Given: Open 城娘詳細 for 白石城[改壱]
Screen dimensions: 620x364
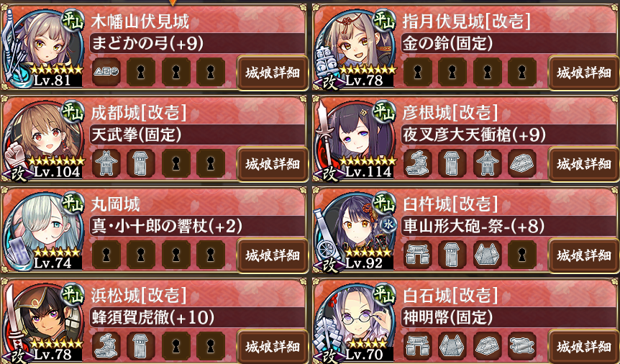Looking at the screenshot, I should [x=584, y=347].
